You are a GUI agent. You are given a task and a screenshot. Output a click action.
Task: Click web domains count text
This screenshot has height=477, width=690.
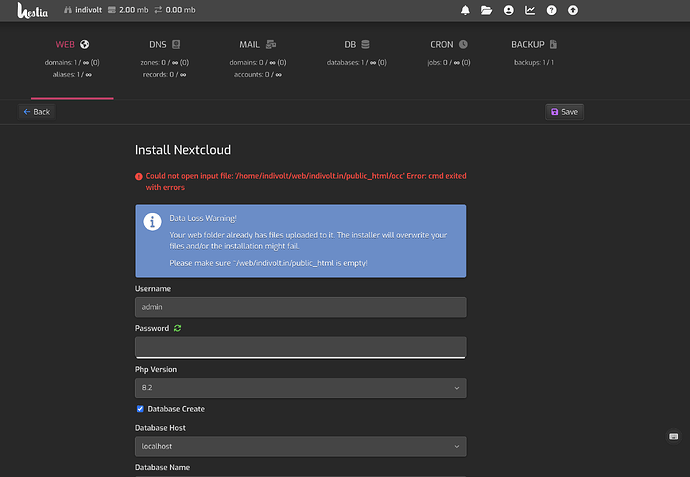tap(72, 62)
